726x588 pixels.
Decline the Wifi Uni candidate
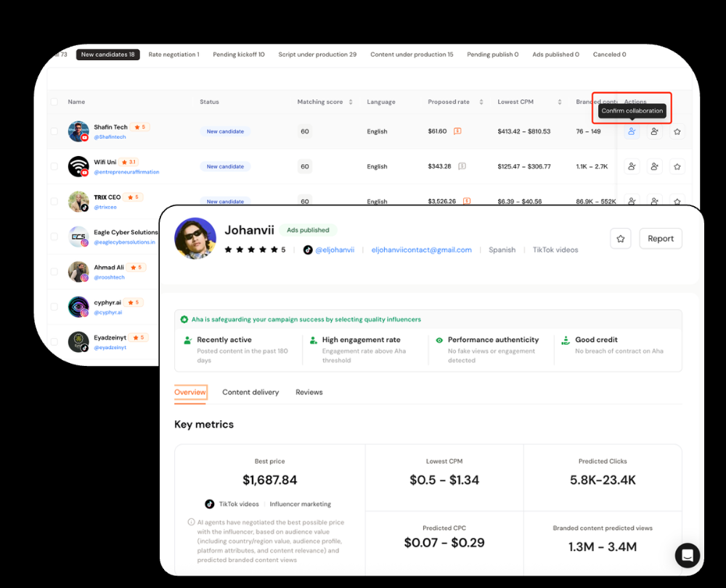654,166
